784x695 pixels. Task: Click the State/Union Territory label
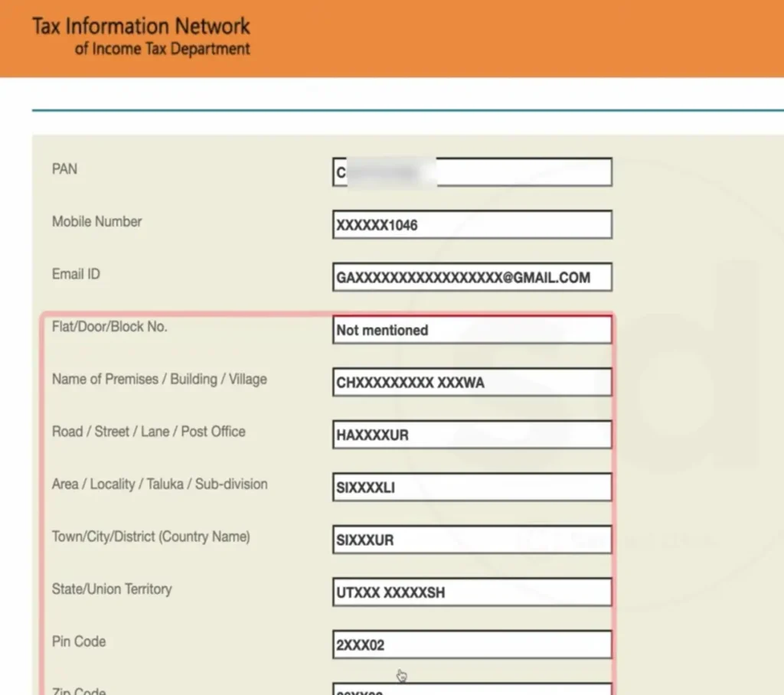[x=112, y=589]
